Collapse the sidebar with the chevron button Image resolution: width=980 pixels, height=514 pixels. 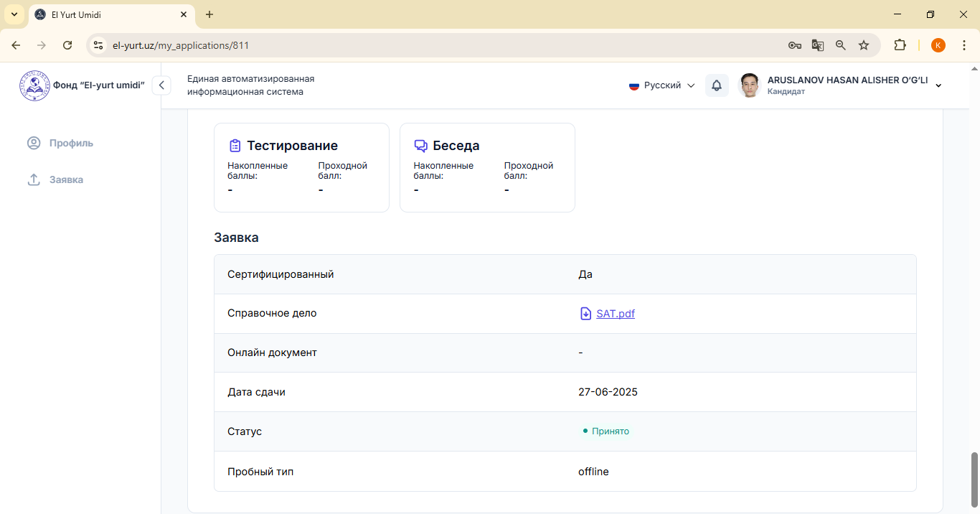(161, 85)
